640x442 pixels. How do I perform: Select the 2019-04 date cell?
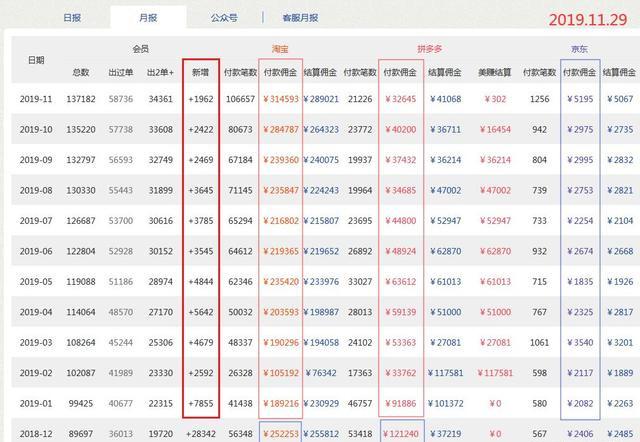[x=36, y=312]
